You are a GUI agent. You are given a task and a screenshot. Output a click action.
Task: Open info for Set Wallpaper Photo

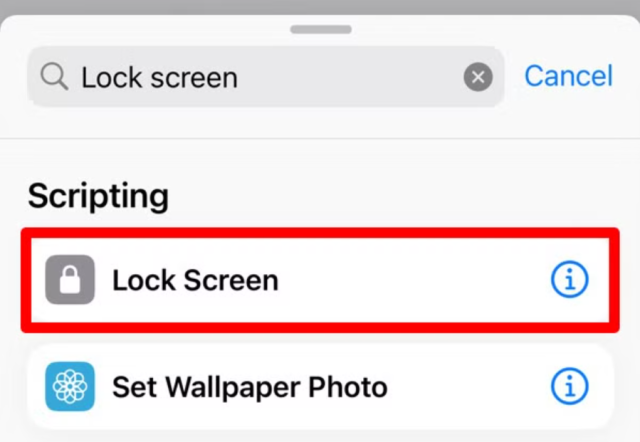coord(570,386)
